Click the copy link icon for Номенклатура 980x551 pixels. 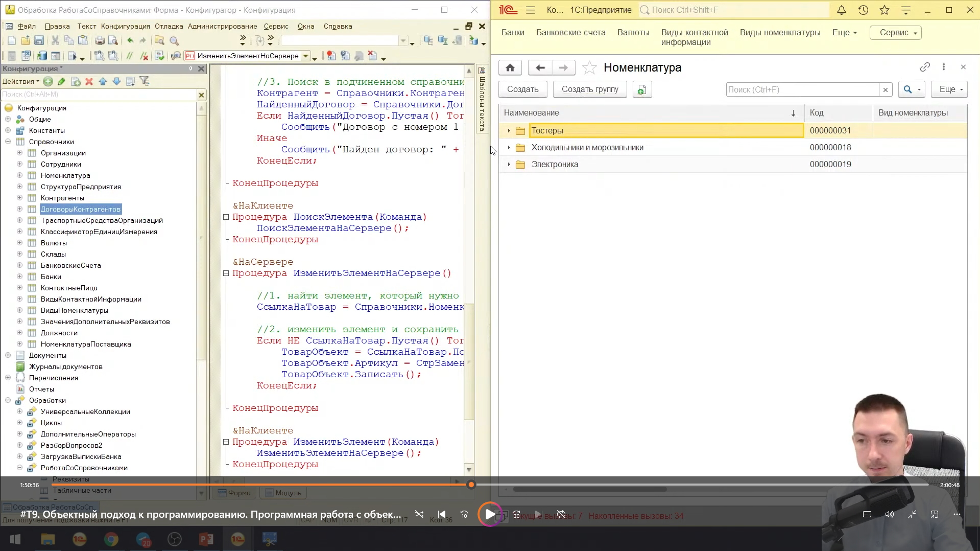point(925,67)
